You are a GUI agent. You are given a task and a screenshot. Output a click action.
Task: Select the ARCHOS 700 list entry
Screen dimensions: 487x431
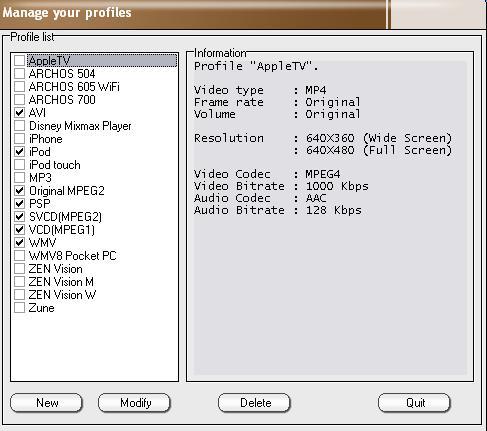[62, 100]
